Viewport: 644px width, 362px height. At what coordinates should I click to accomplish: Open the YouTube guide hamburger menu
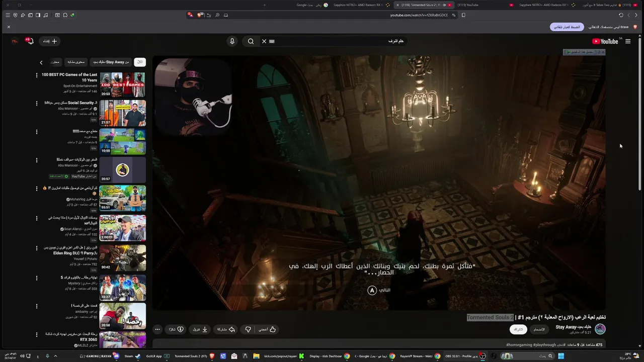(x=628, y=41)
